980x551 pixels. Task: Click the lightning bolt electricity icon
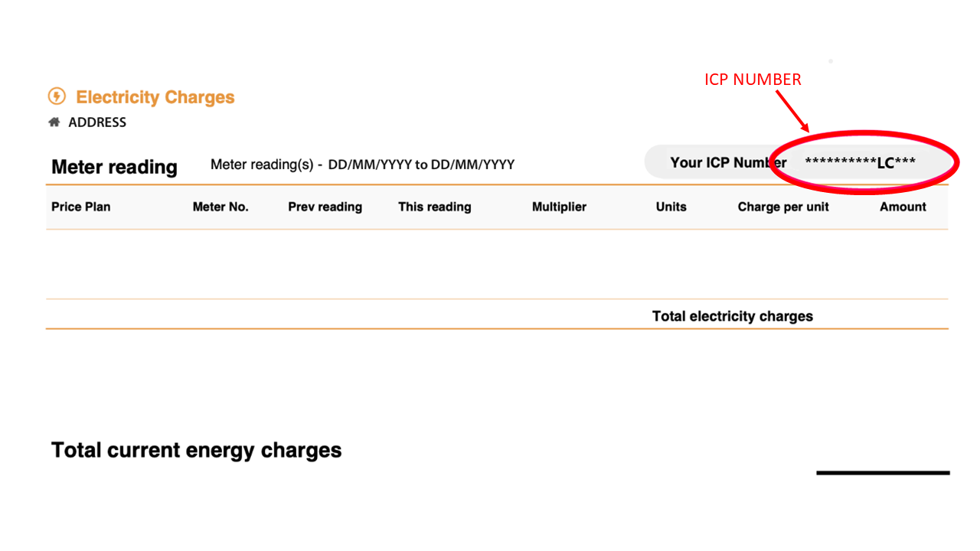[57, 96]
